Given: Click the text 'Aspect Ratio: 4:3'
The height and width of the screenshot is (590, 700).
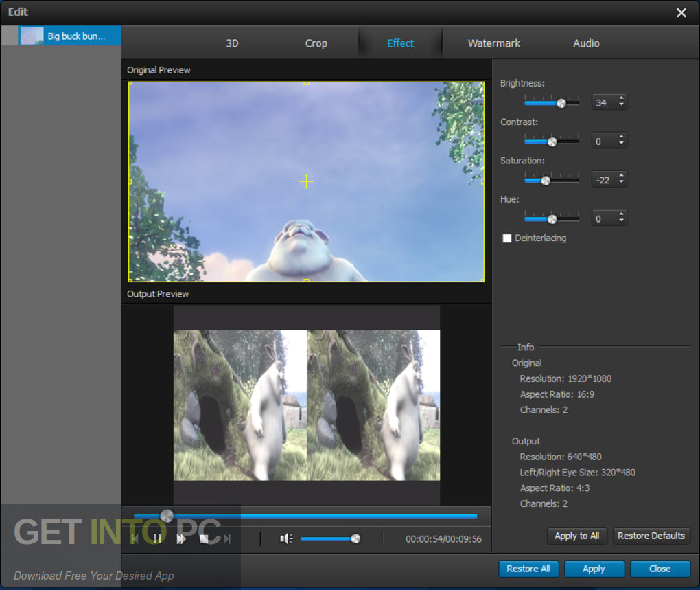Looking at the screenshot, I should coord(555,488).
